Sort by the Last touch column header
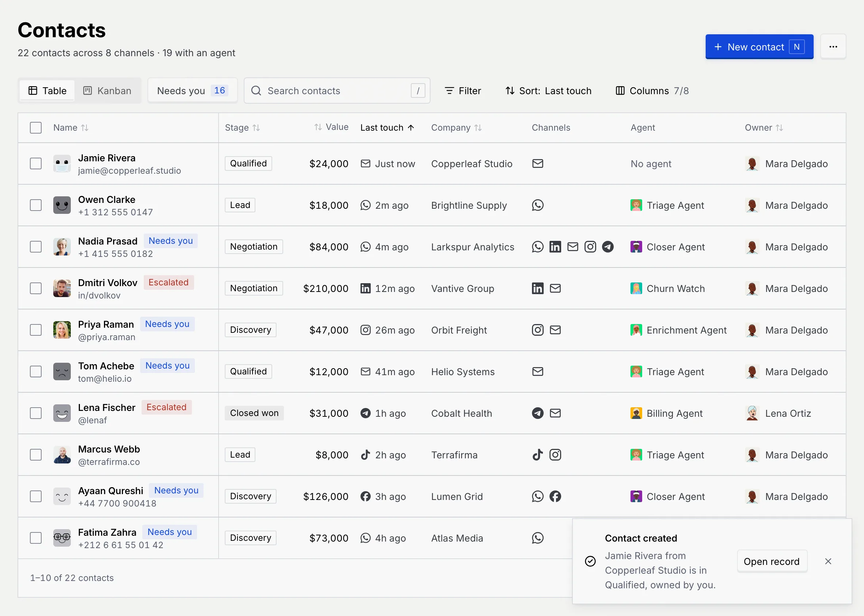Image resolution: width=864 pixels, height=616 pixels. click(x=387, y=128)
